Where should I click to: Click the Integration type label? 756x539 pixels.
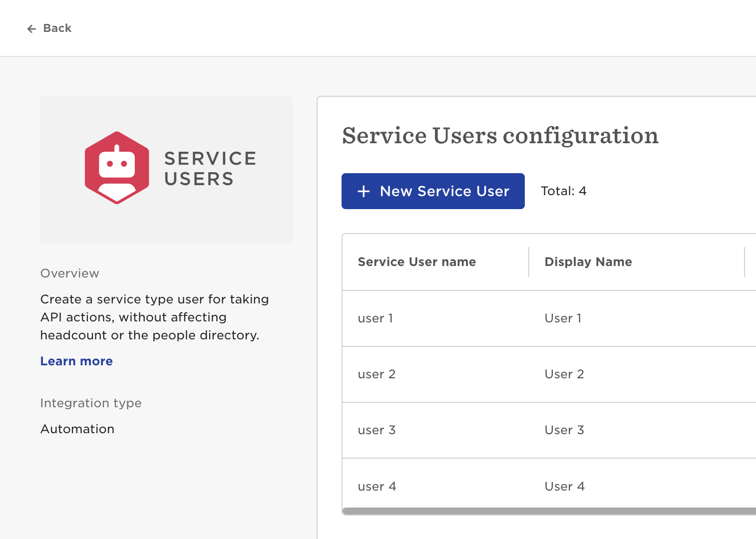(91, 403)
